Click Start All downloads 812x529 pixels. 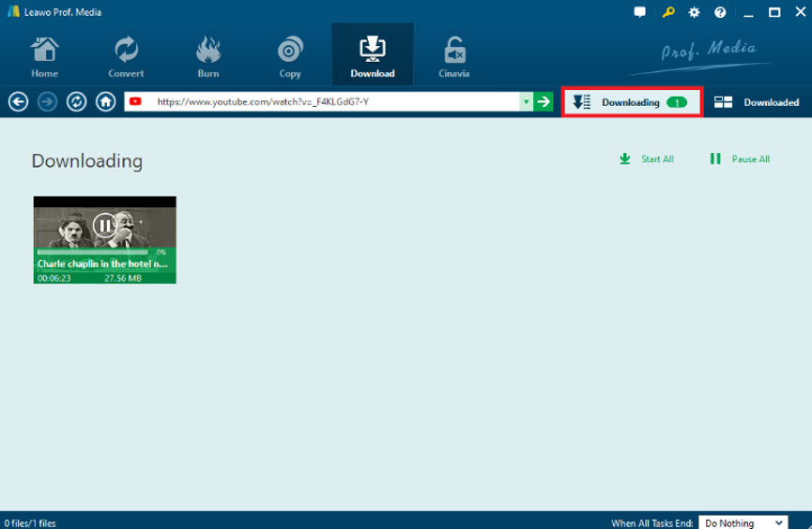point(647,159)
